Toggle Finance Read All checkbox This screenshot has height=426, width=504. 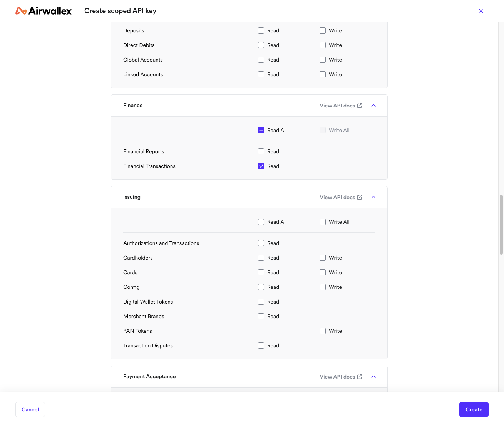261,130
